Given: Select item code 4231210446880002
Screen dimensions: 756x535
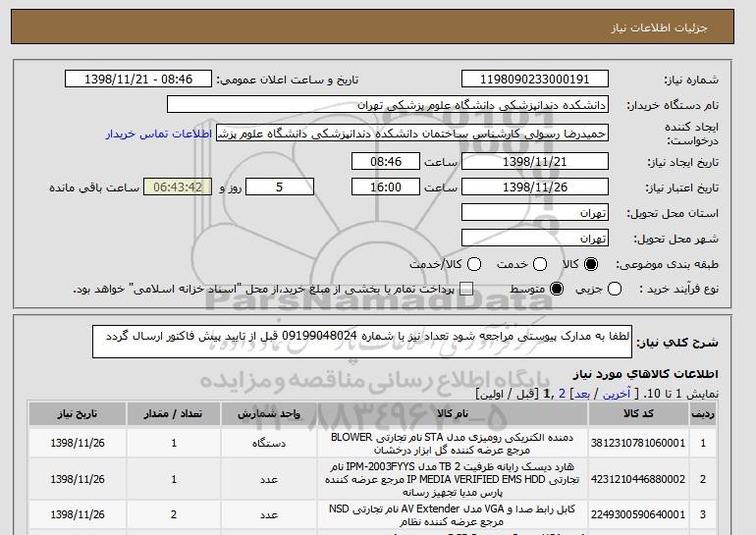Looking at the screenshot, I should 638,479.
